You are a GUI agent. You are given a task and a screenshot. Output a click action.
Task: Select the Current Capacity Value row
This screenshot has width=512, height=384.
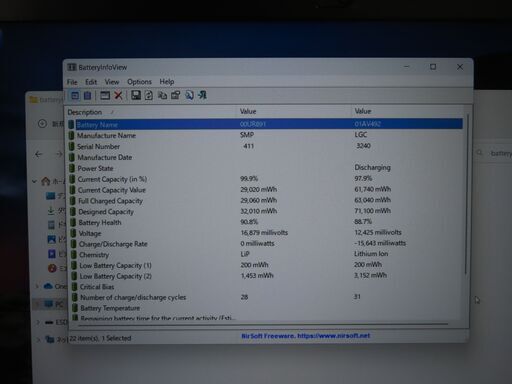(265, 190)
